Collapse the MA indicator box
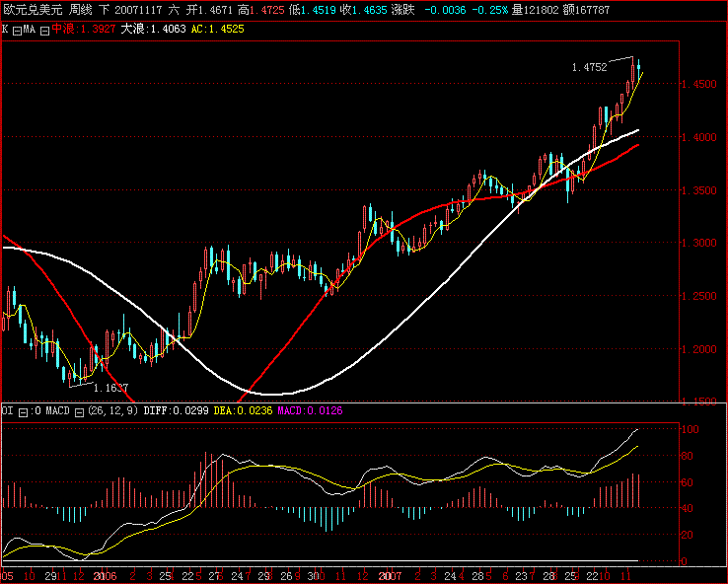 44,32
